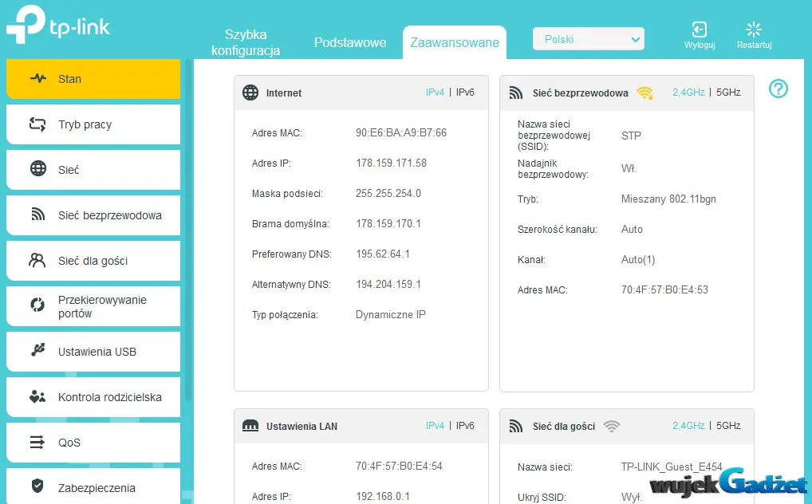Switch to Podstawowe tab

point(350,42)
